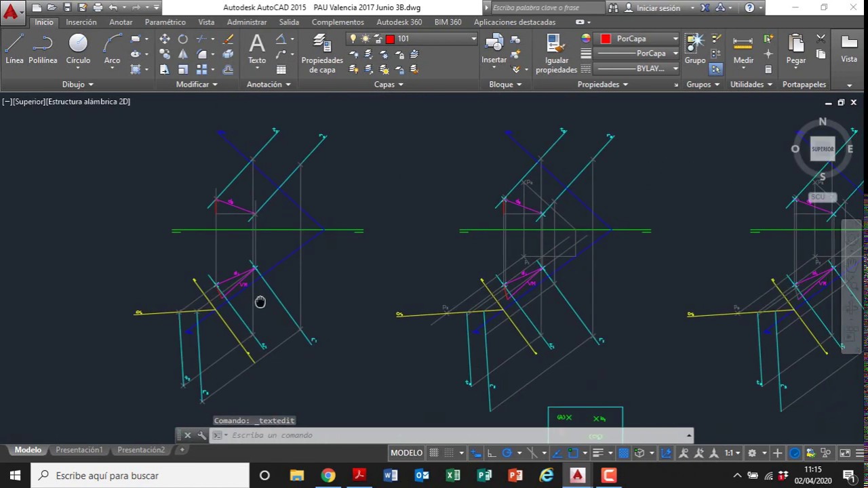Click the Estructura alámbrica 2D style label
The height and width of the screenshot is (488, 868).
click(88, 102)
